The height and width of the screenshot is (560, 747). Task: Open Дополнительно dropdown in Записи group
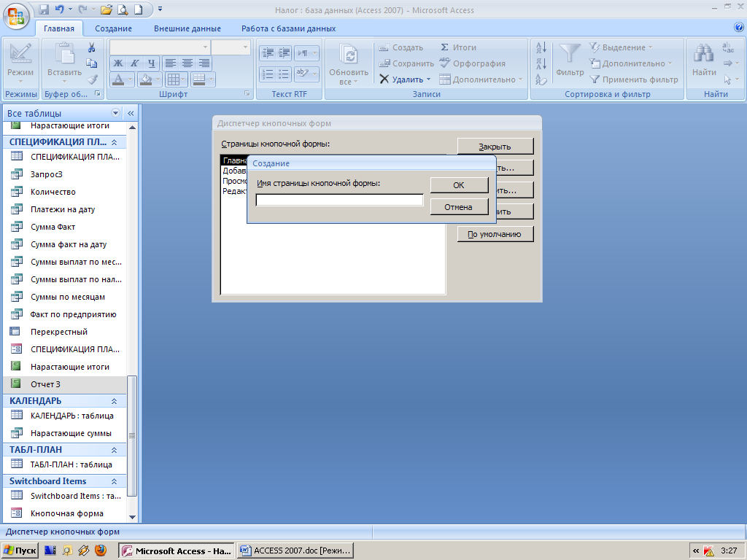point(481,79)
